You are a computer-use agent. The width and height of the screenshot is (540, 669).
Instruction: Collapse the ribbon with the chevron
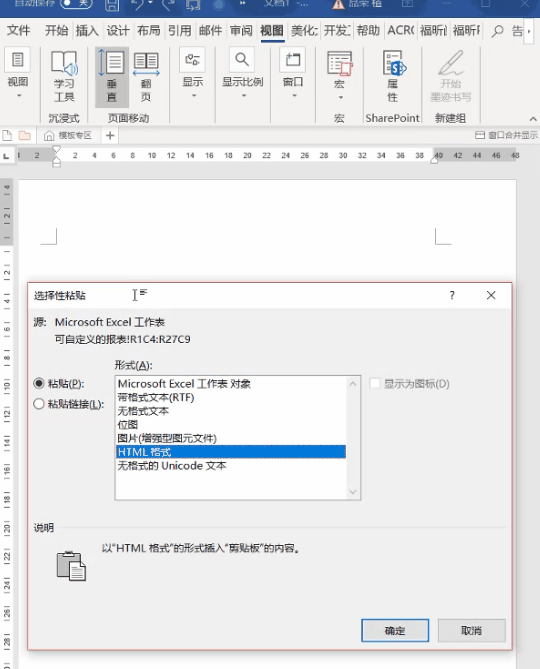pos(533,119)
